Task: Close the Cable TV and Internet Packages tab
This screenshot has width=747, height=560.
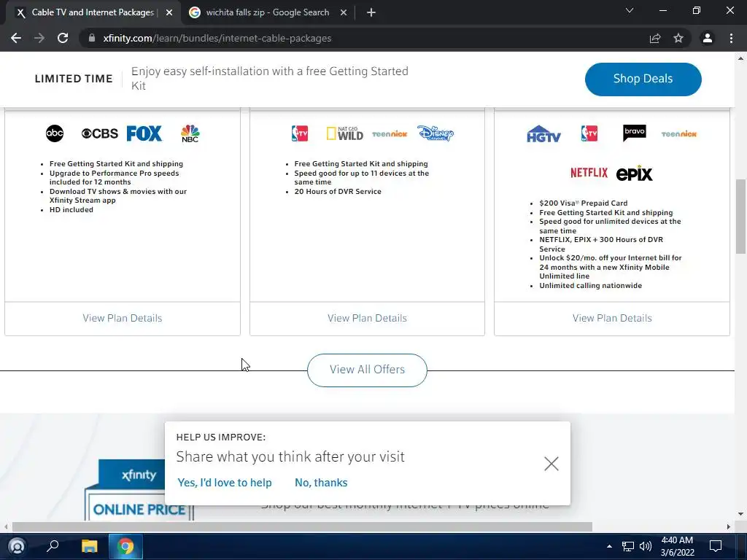Action: point(169,12)
